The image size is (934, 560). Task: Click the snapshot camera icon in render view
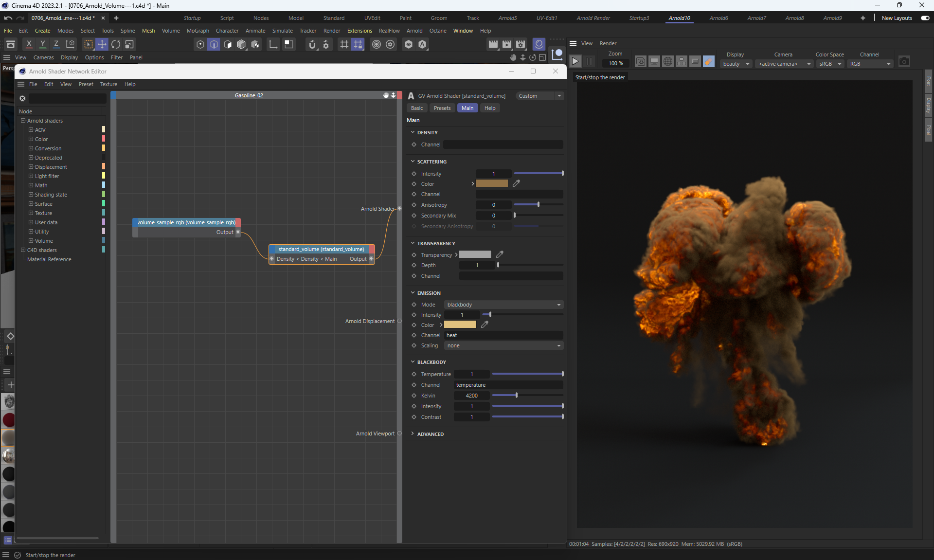coord(904,62)
